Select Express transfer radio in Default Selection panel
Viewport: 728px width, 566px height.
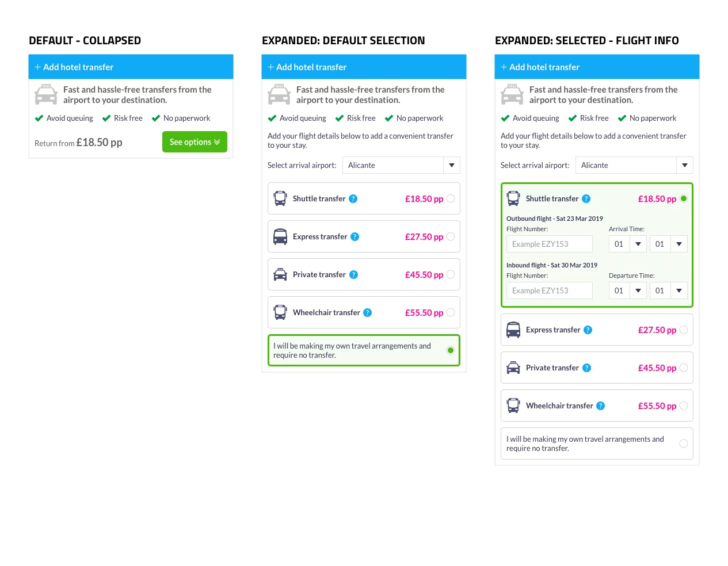pos(451,237)
